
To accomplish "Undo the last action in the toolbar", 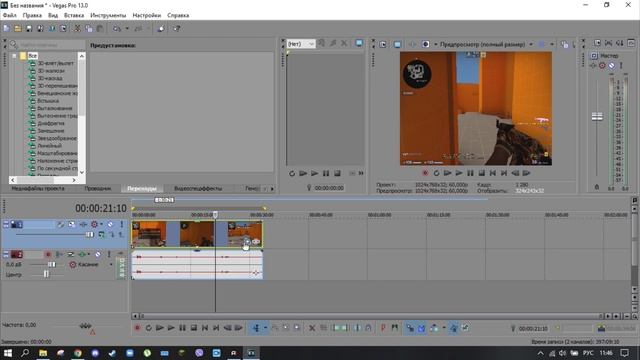I will click(117, 29).
